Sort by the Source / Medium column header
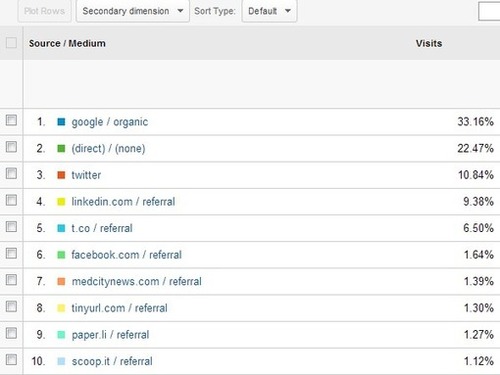This screenshot has width=500, height=375. [x=67, y=43]
